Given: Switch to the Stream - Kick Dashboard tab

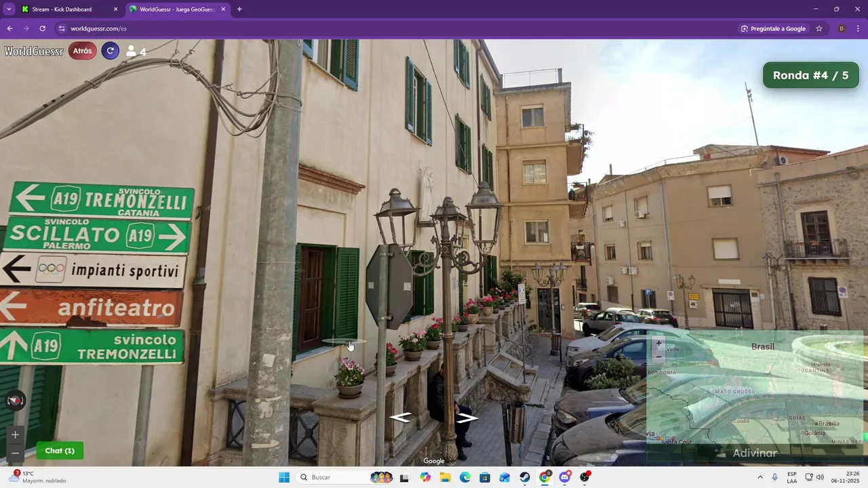Looking at the screenshot, I should point(68,9).
